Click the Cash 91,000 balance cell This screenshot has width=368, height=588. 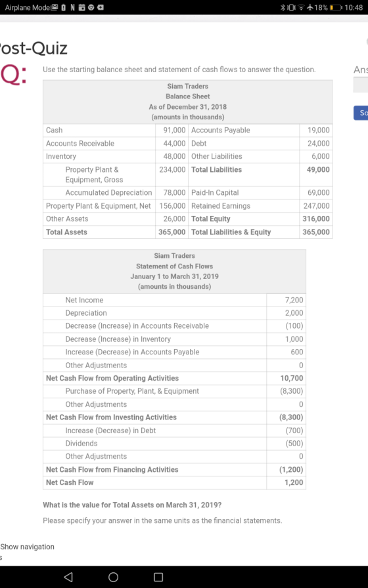click(172, 130)
